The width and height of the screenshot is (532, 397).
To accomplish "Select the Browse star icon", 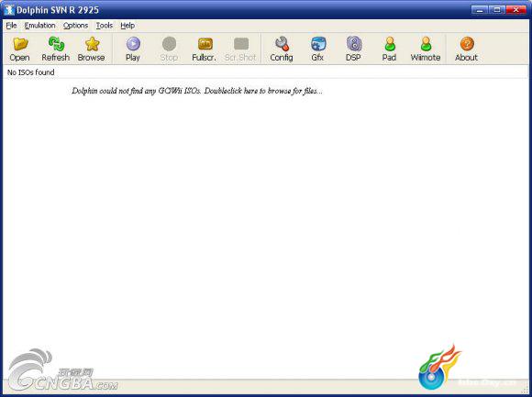I will 92,50.
